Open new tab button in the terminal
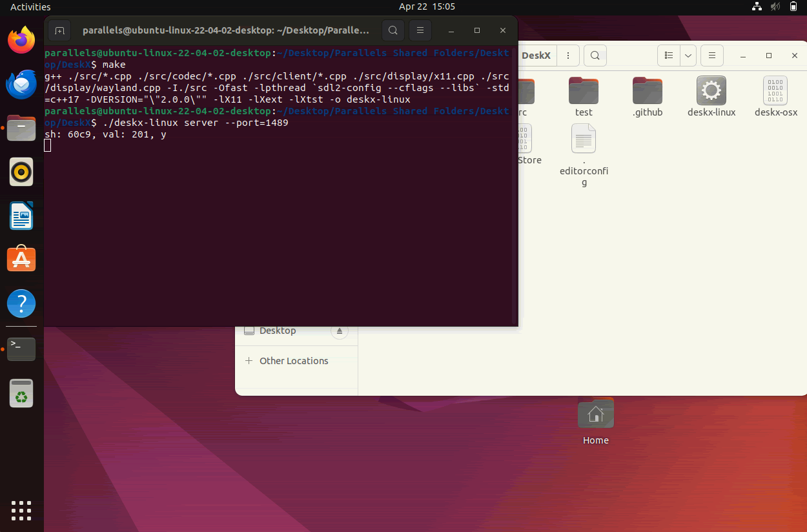Image resolution: width=807 pixels, height=532 pixels. (59, 30)
